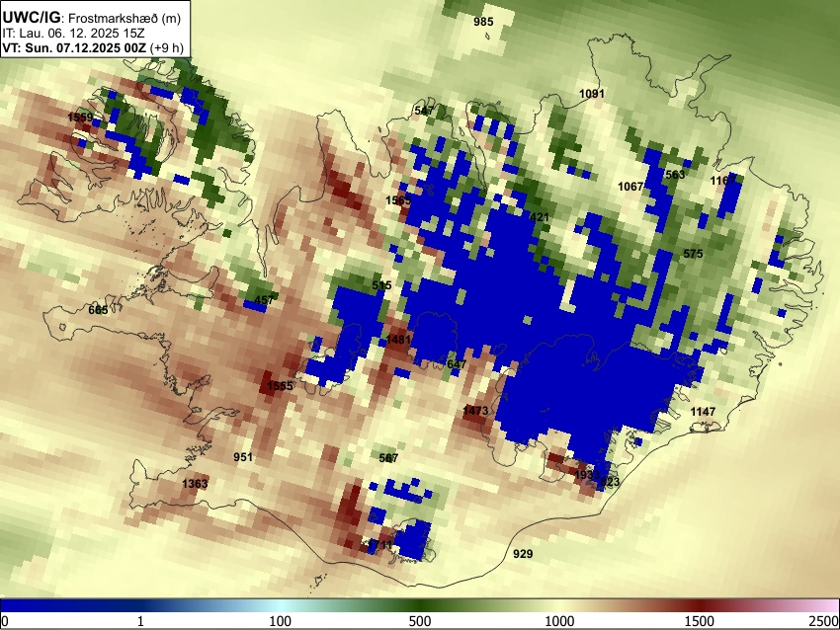Click the 567 map value
This screenshot has width=840, height=630.
pos(388,459)
